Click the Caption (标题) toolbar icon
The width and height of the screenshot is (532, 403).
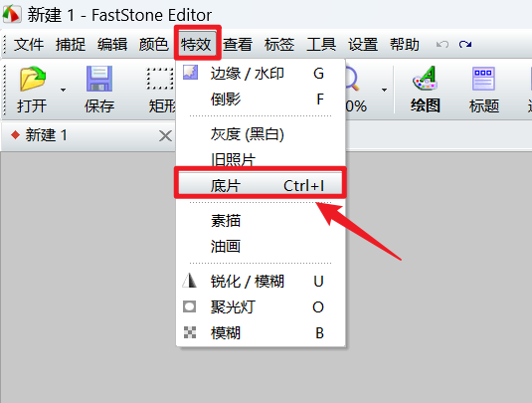pyautogui.click(x=484, y=79)
